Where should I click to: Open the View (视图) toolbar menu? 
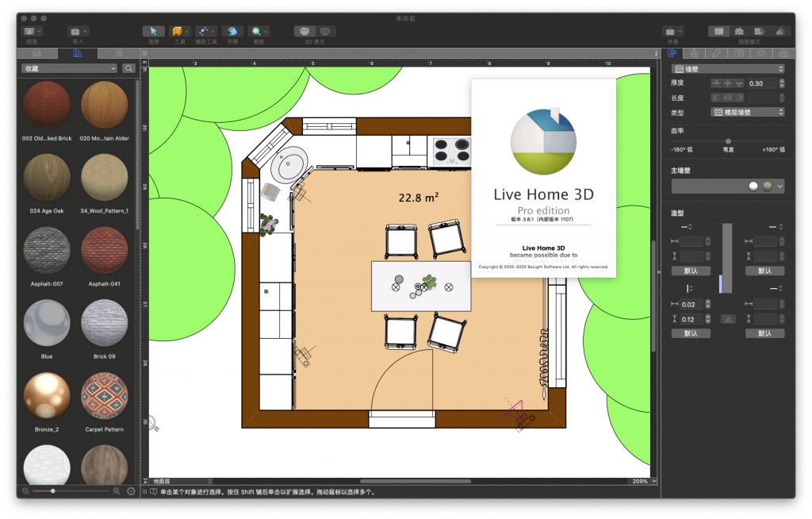32,31
